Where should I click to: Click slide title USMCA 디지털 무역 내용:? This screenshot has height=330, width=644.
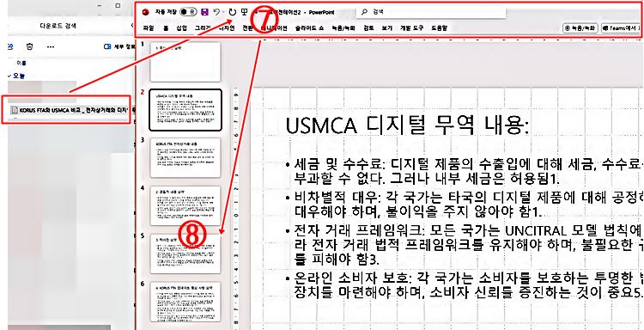407,125
